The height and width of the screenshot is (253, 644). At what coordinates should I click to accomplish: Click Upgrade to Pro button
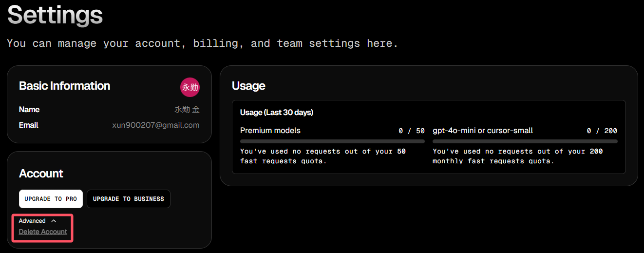coord(51,199)
